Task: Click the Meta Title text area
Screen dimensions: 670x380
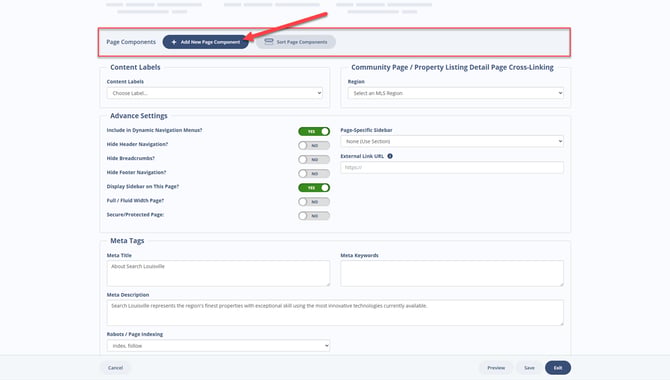Action: pos(218,273)
